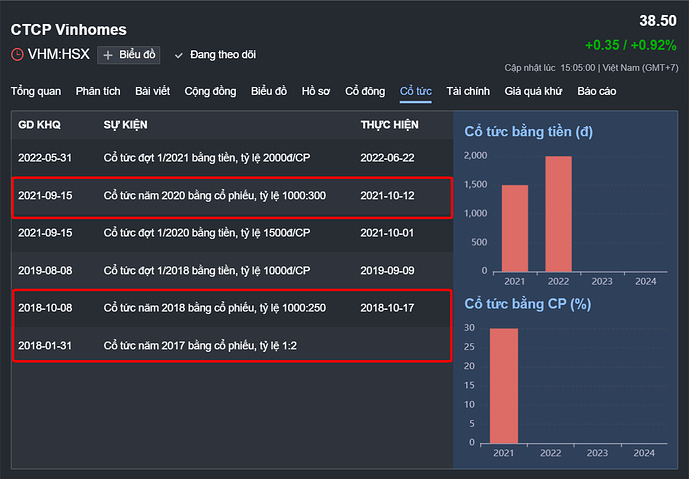
Task: Click the THỰC HIỆN column header
Action: pyautogui.click(x=390, y=125)
